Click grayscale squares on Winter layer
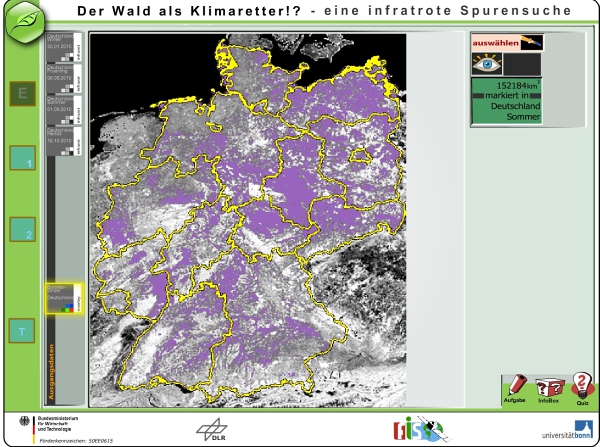Screen dimensions: 600x447 point(67,57)
